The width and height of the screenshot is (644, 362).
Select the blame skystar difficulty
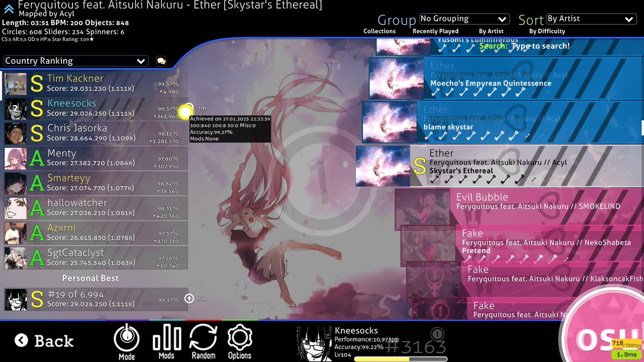click(503, 122)
